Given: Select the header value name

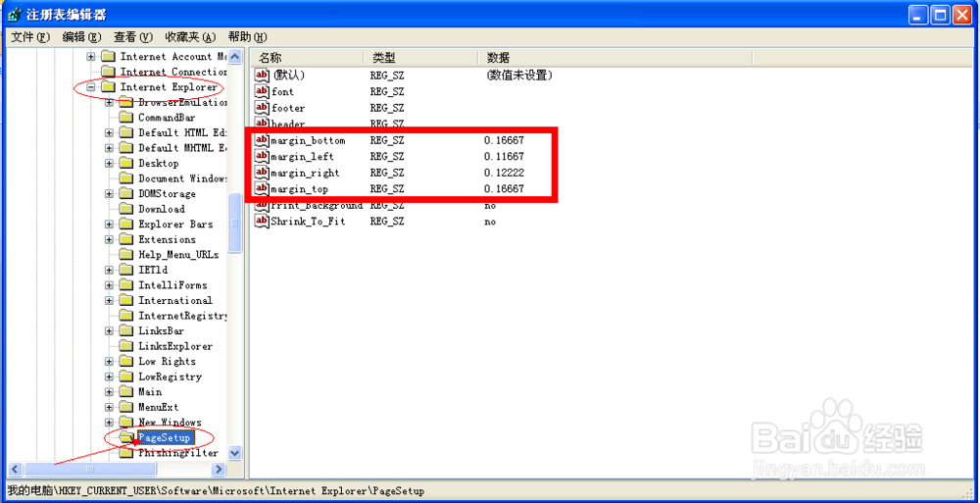Looking at the screenshot, I should point(288,124).
